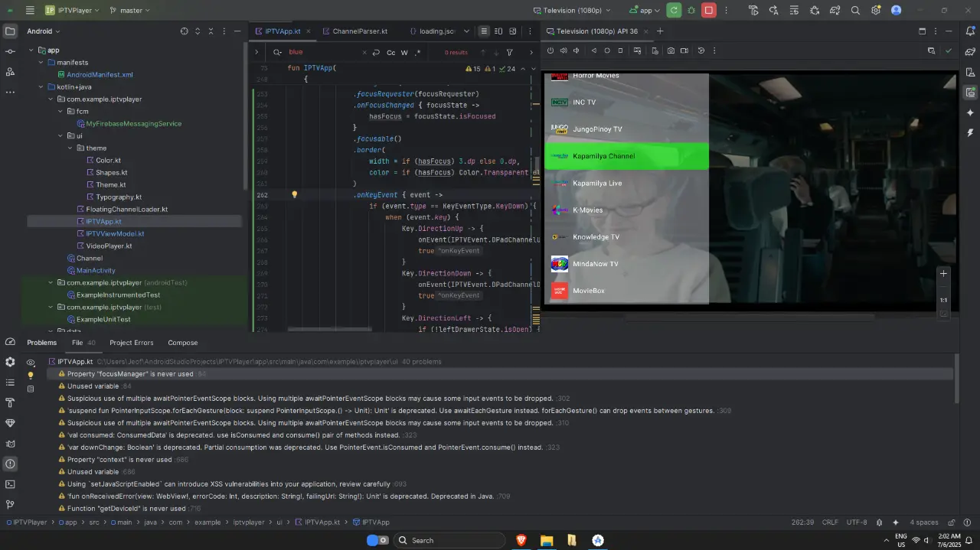Screen dimensions: 980x550
Task: Collapse the manifests folder
Action: [41, 62]
